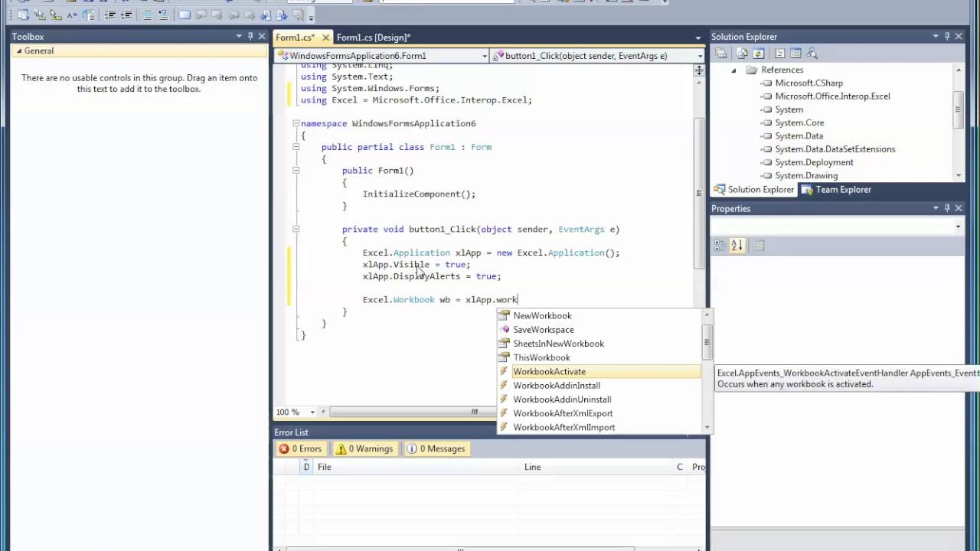Image resolution: width=980 pixels, height=551 pixels.
Task: Click Show All Files in Solution Explorer
Action: click(742, 53)
